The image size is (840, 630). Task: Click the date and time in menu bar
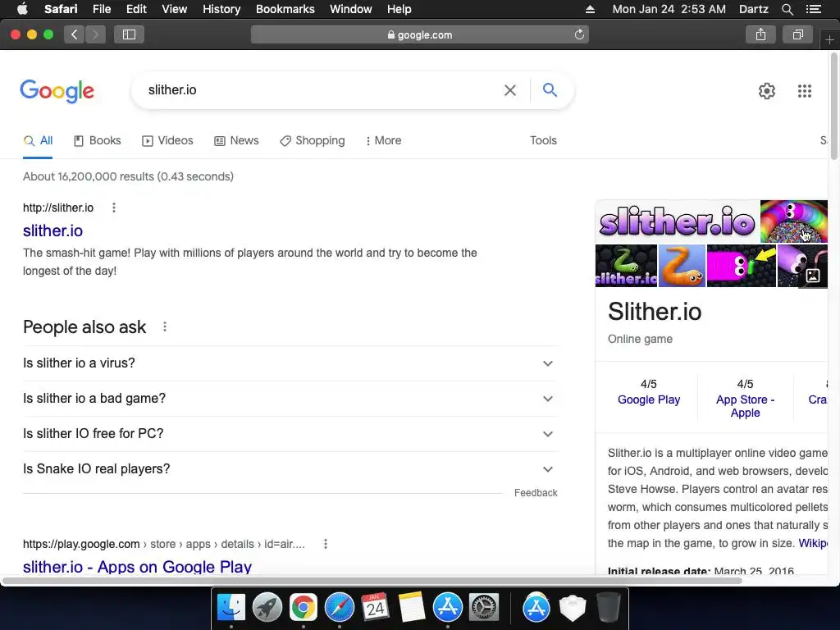point(669,9)
